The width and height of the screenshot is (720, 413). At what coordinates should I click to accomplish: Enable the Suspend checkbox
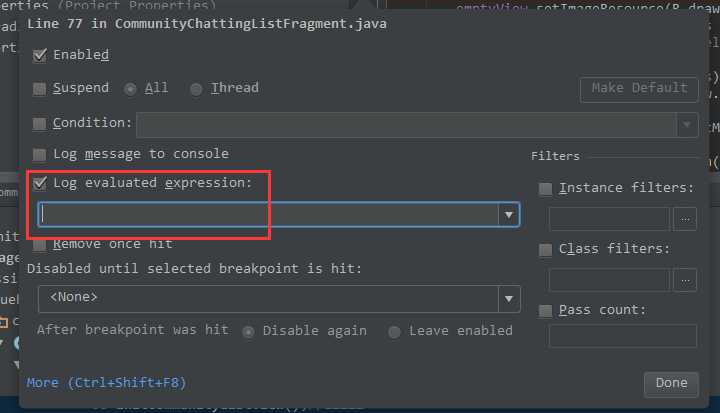39,89
